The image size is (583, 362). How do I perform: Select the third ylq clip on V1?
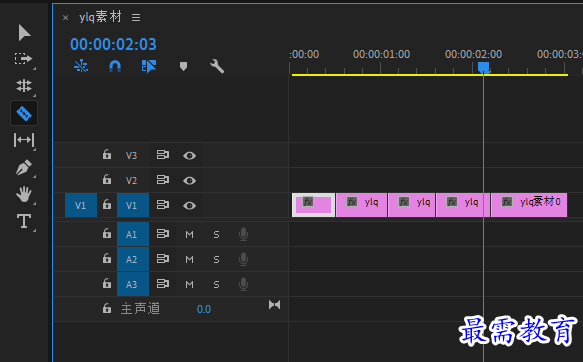click(x=412, y=205)
